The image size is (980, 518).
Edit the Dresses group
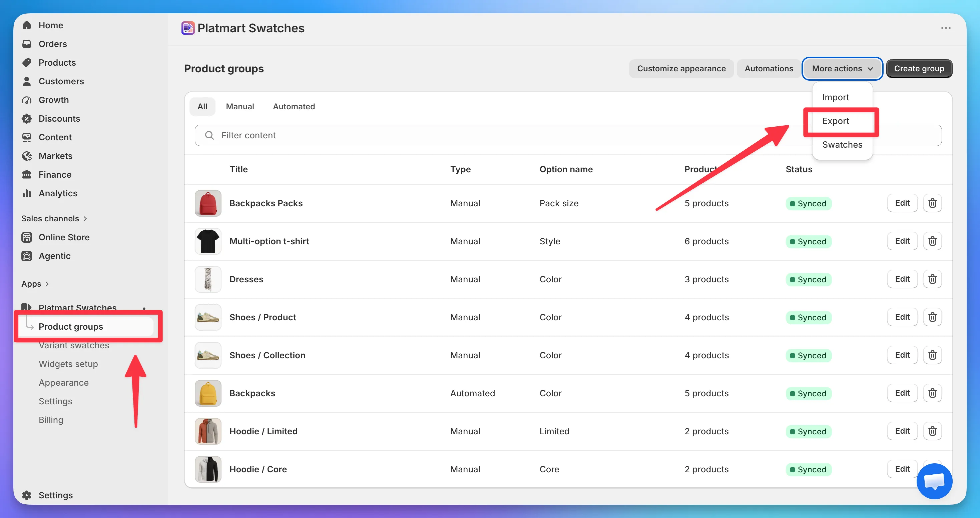pos(902,279)
